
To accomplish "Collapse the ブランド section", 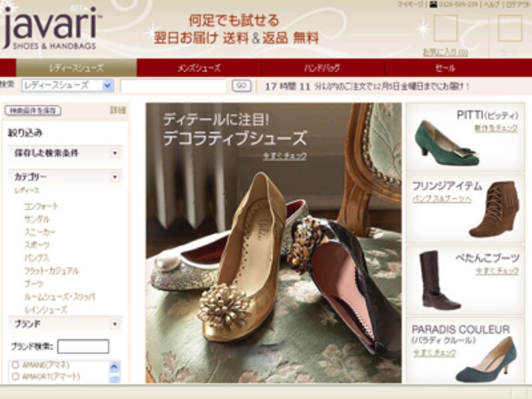I will coord(115,325).
